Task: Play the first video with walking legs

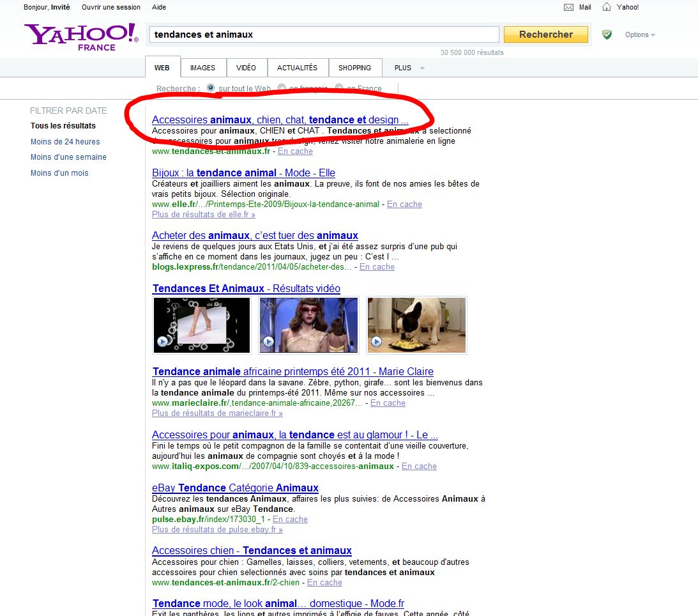Action: point(162,341)
